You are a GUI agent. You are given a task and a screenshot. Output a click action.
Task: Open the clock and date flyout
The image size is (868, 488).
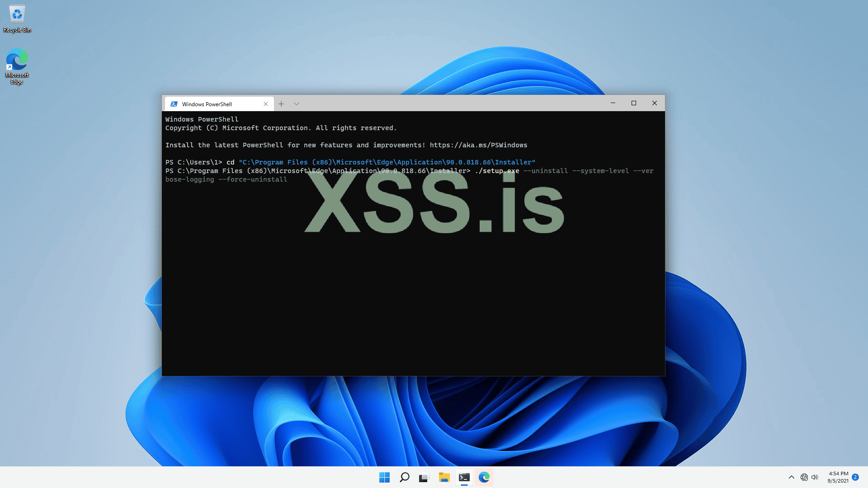coord(838,477)
